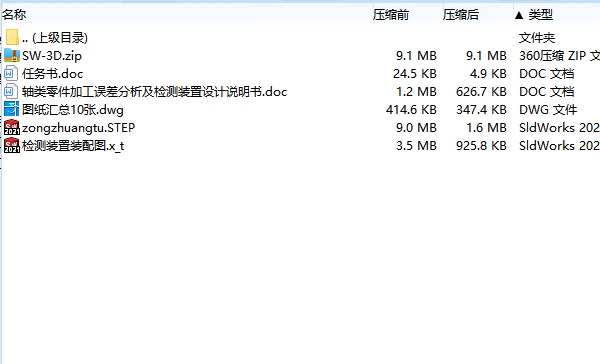
Task: Click the 9.0 MB size value
Action: click(x=416, y=127)
